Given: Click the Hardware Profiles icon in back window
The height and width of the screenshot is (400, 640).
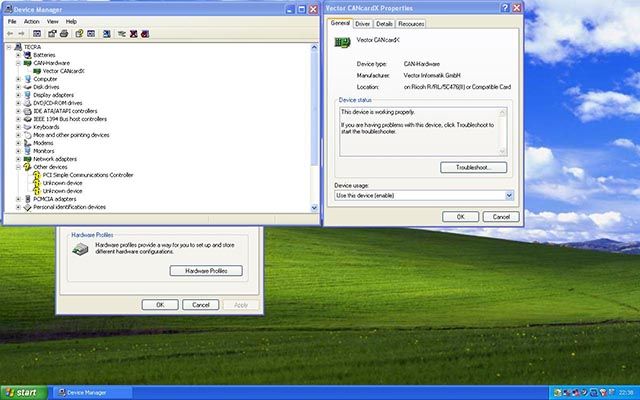Looking at the screenshot, I should (x=80, y=249).
